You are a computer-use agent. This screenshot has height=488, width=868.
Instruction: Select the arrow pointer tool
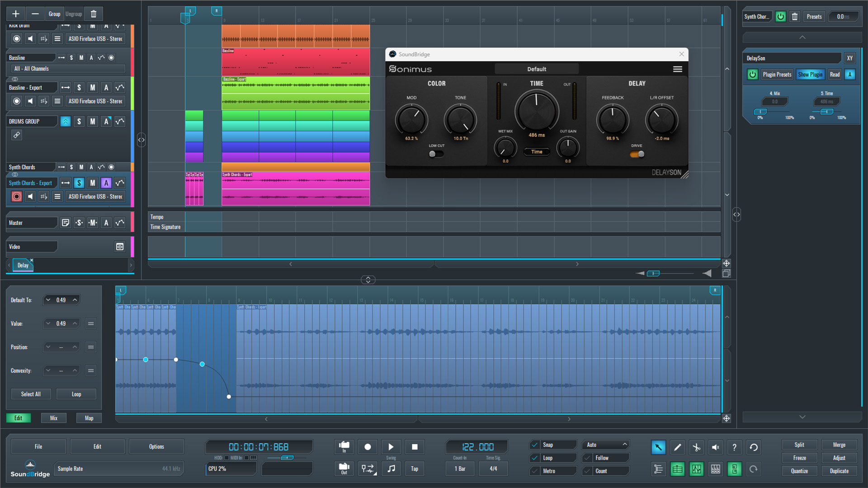pos(658,447)
